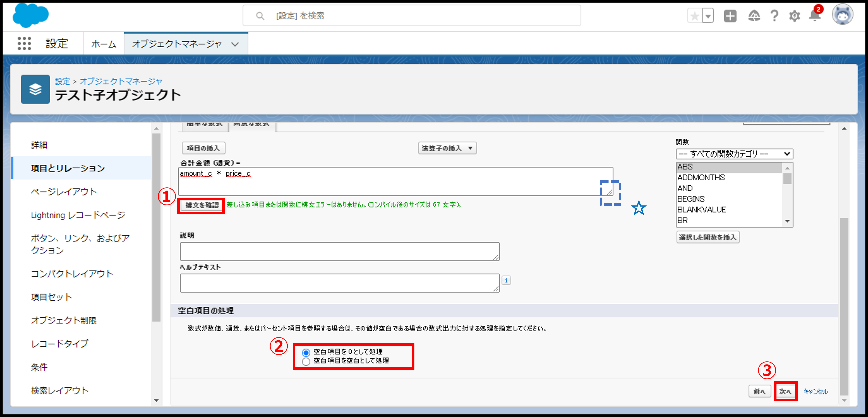
Task: Click in the 説明 text area
Action: 339,251
